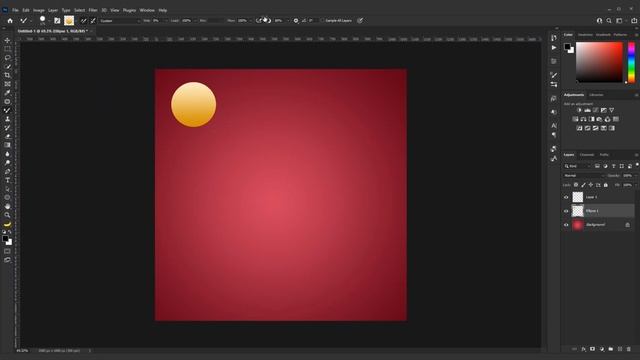Viewport: 640px width, 360px height.
Task: Toggle lock position
Action: tap(591, 185)
